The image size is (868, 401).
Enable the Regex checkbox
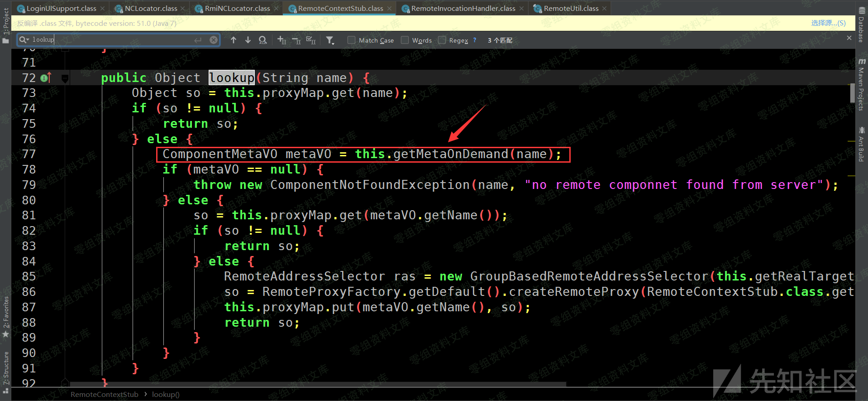tap(442, 40)
